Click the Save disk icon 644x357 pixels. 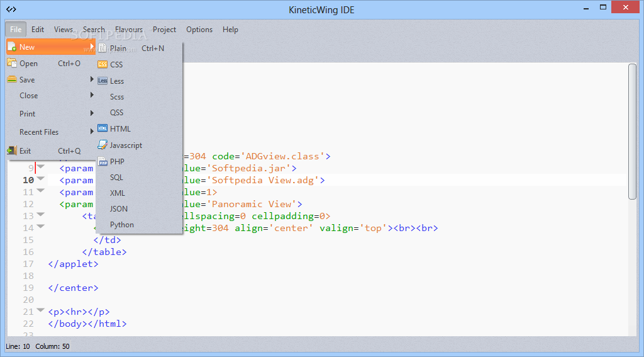(12, 79)
